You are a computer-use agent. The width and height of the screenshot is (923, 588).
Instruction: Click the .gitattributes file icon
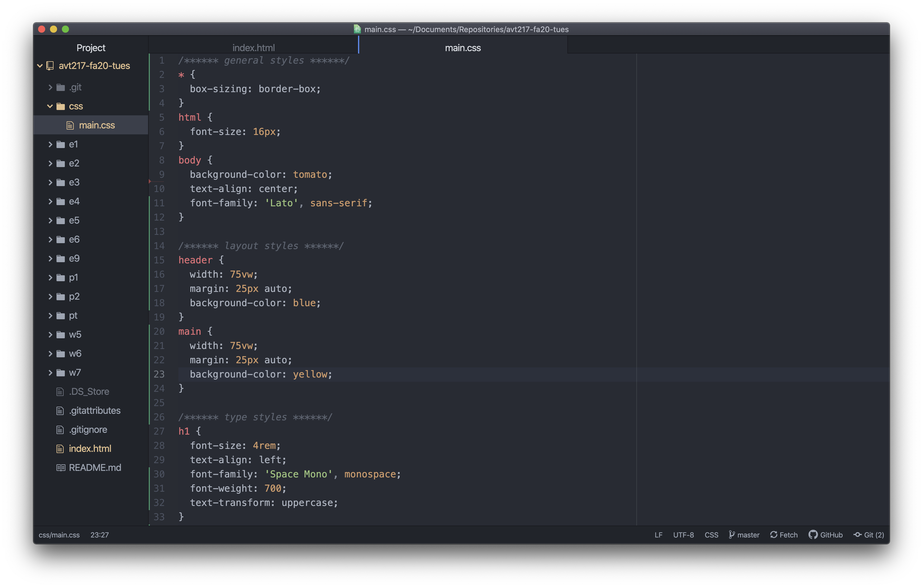pyautogui.click(x=60, y=411)
